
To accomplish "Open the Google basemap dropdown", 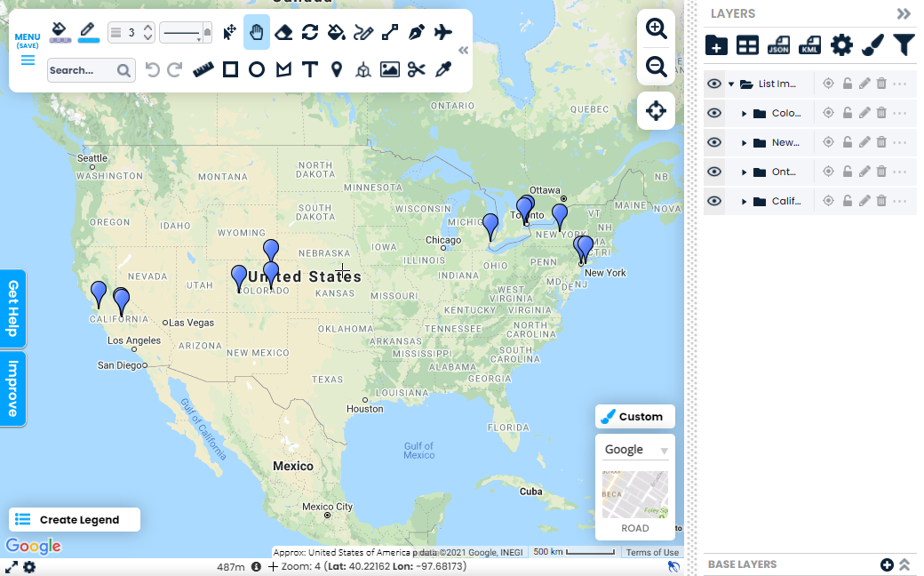I will 634,450.
